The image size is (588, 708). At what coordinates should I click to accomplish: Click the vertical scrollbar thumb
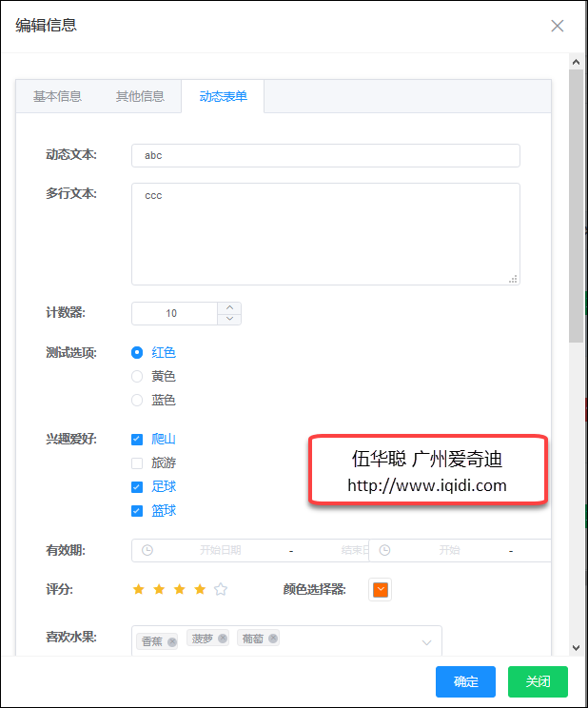pyautogui.click(x=576, y=206)
